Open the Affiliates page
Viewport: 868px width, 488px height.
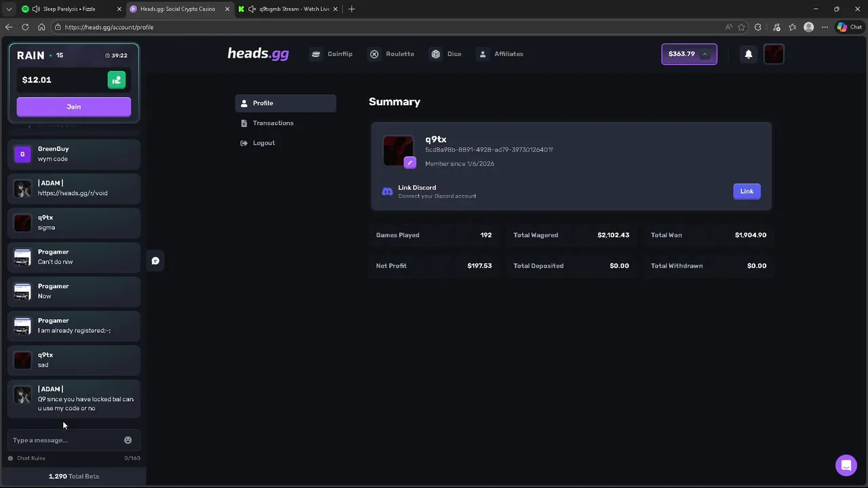[x=500, y=54]
